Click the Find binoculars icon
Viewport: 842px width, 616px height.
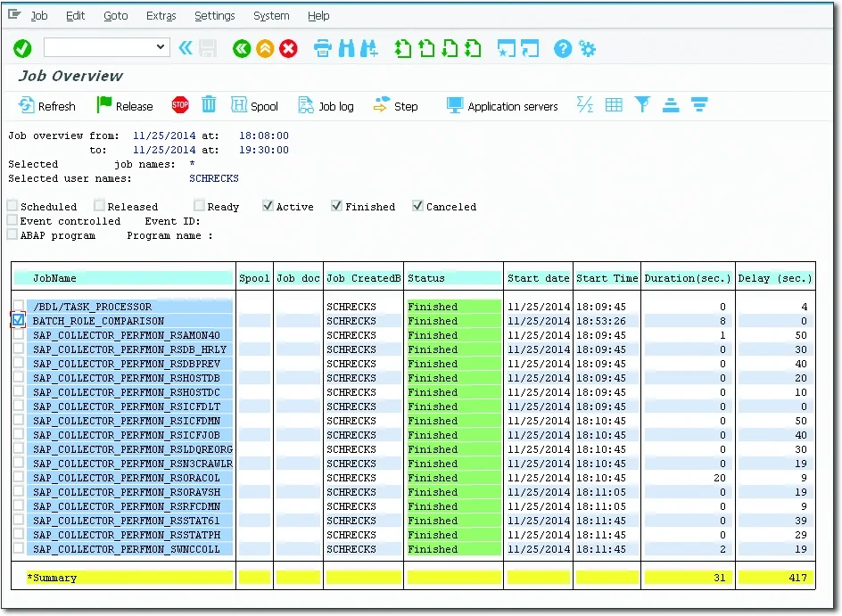346,49
